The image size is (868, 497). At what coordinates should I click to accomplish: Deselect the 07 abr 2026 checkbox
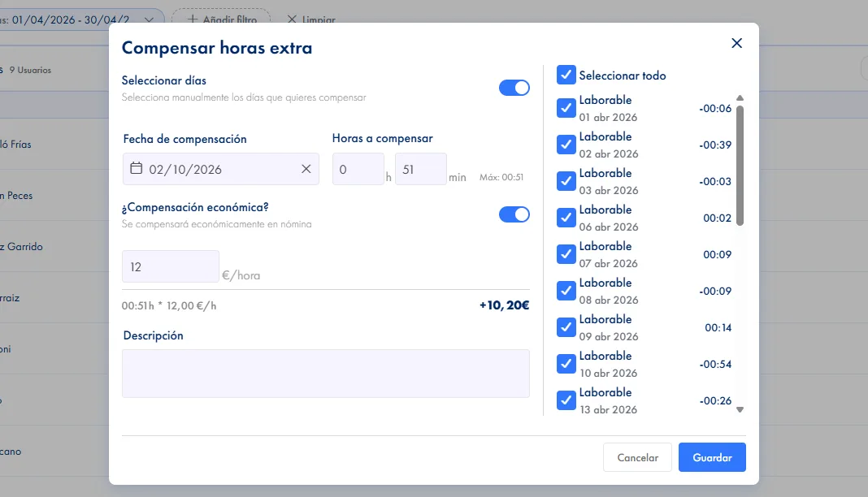(566, 254)
